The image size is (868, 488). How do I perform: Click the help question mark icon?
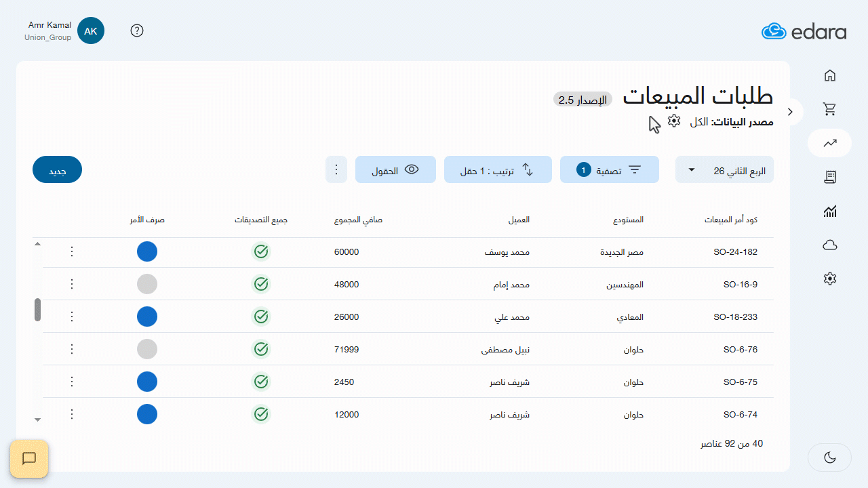pos(137,30)
